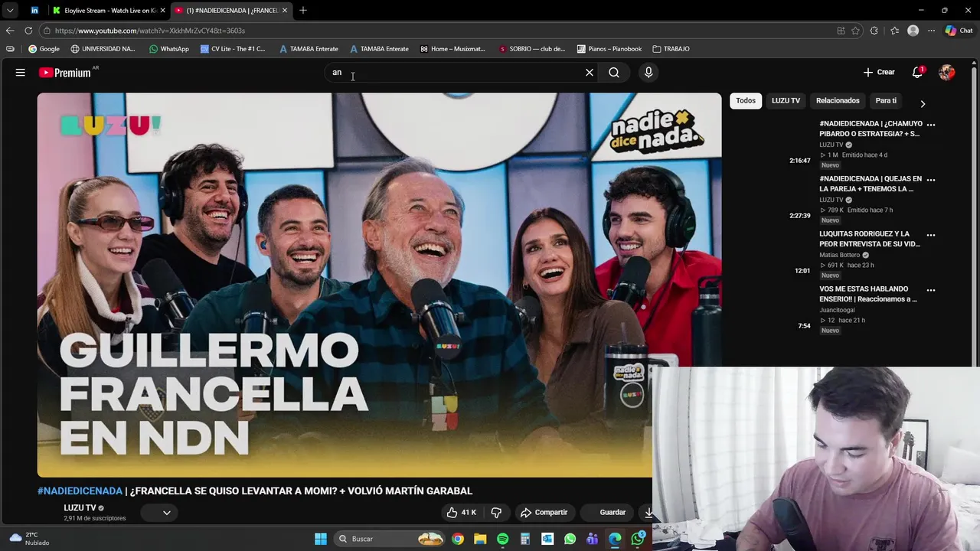Launch Spotify from the taskbar
The image size is (980, 551).
pos(502,539)
